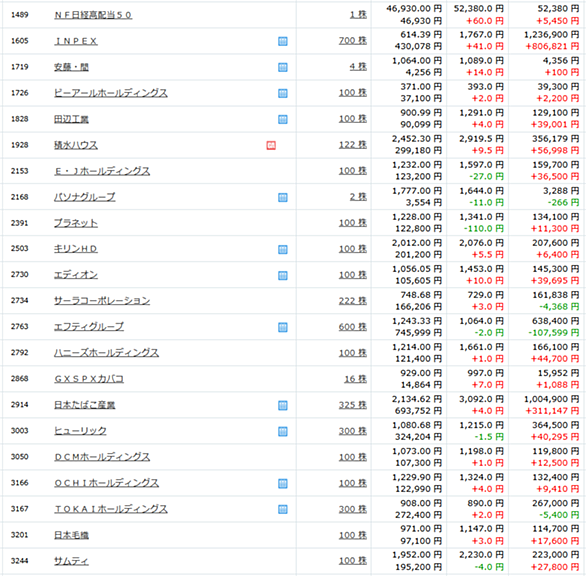Click the 700 株 quantity link
Viewport: 586px width, 576px height.
(353, 40)
